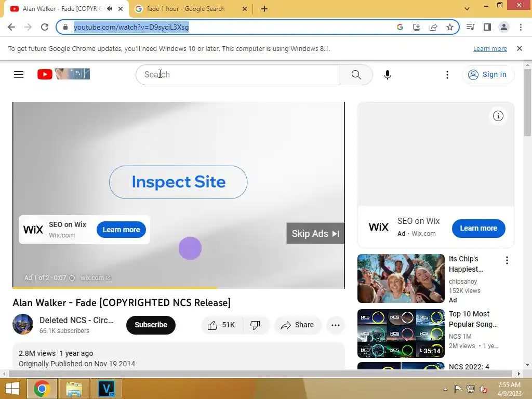Click the Sign in button
This screenshot has height=399, width=532.
click(x=488, y=74)
